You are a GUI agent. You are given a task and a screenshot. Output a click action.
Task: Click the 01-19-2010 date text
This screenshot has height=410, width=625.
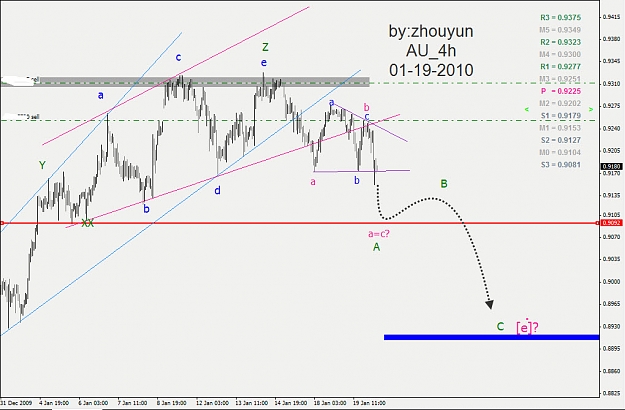[x=431, y=70]
